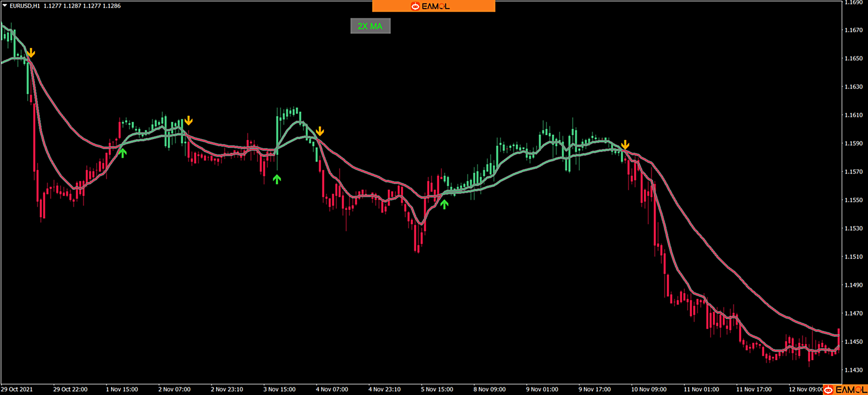This screenshot has width=868, height=395.
Task: Click the 5 Nov 15:00 time label
Action: [437, 389]
